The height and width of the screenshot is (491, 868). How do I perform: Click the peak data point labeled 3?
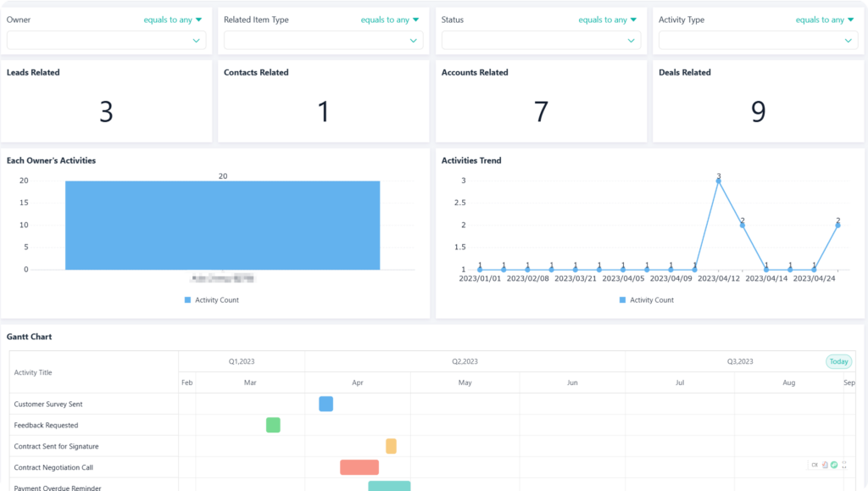[719, 181]
